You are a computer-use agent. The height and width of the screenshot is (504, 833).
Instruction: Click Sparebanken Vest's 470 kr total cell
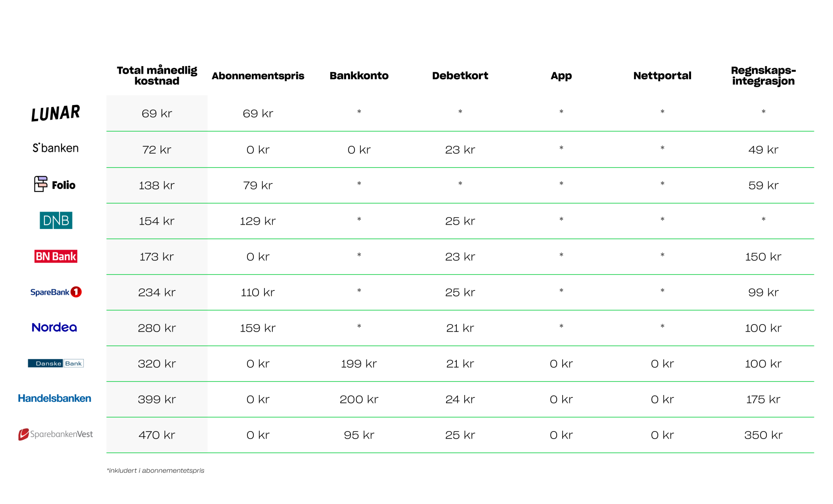point(157,435)
